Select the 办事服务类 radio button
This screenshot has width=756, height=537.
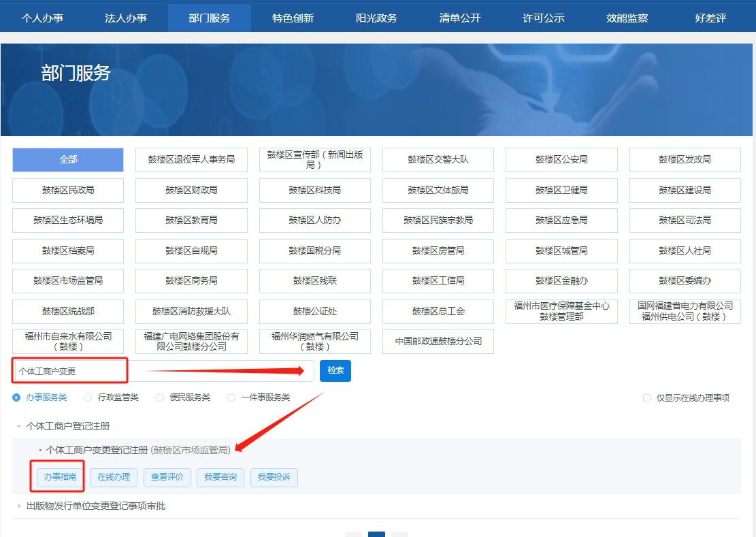pos(17,397)
